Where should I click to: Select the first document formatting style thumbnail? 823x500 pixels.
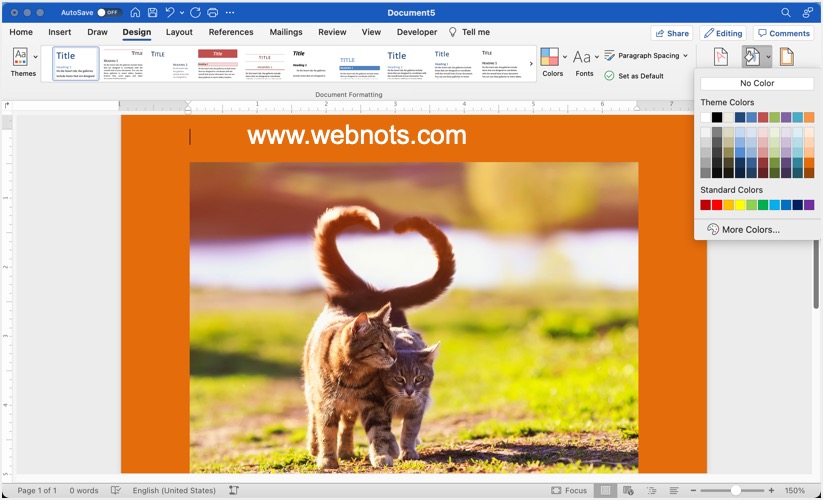click(76, 64)
